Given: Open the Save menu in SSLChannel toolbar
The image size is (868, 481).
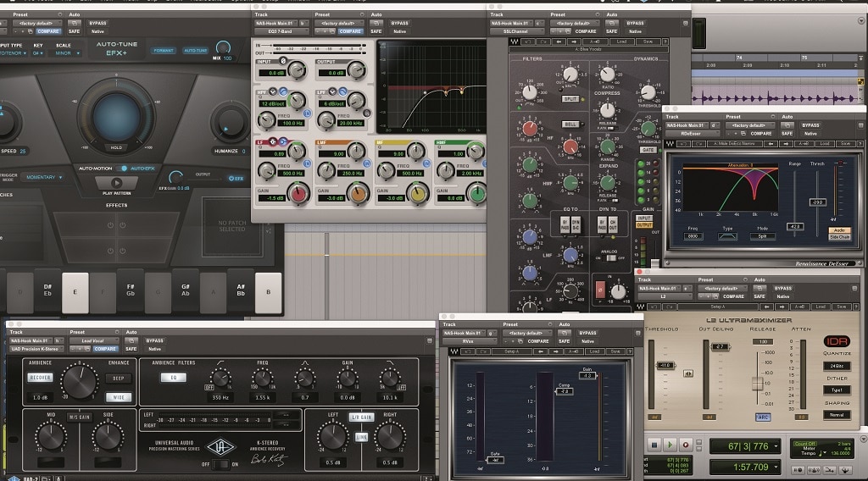Looking at the screenshot, I should tap(648, 41).
